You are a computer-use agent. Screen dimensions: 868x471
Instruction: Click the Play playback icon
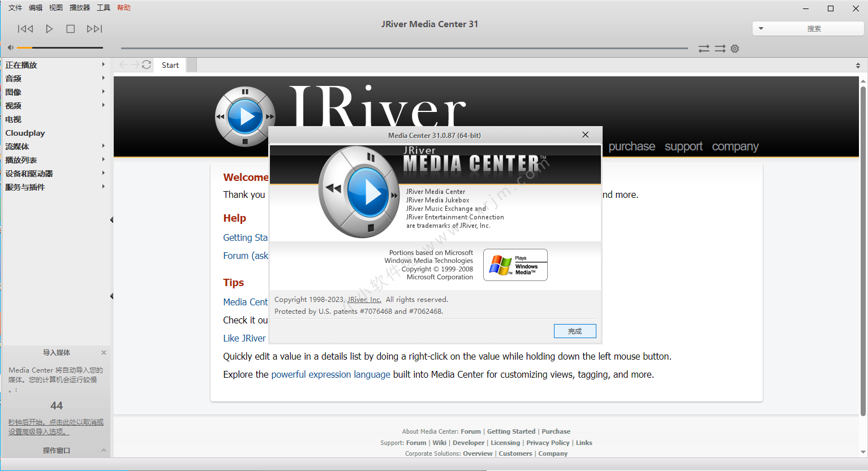coord(49,28)
